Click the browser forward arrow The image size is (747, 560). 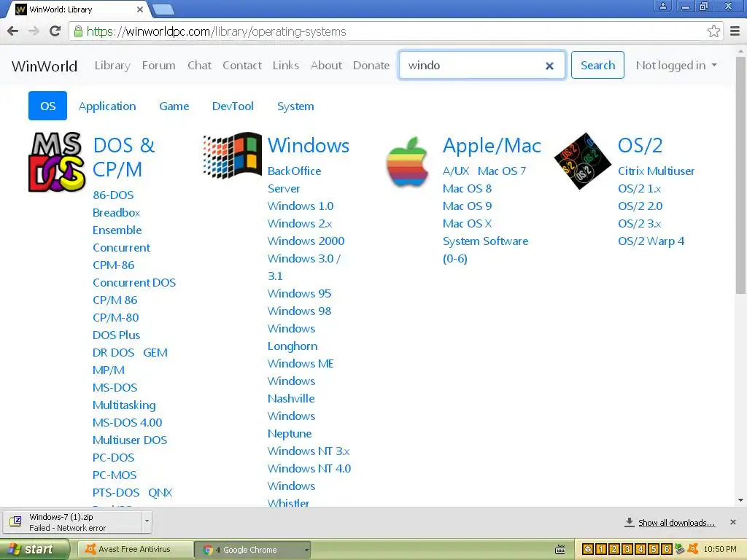pos(34,31)
